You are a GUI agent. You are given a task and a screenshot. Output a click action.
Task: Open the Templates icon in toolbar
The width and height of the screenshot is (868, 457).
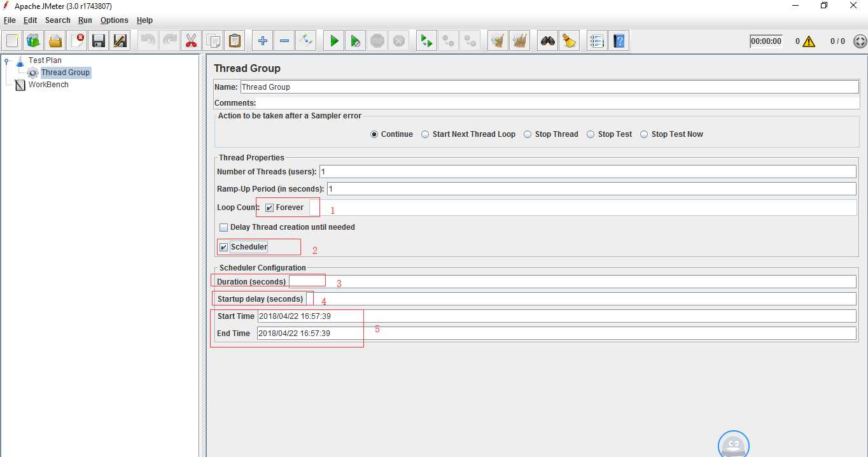tap(34, 41)
